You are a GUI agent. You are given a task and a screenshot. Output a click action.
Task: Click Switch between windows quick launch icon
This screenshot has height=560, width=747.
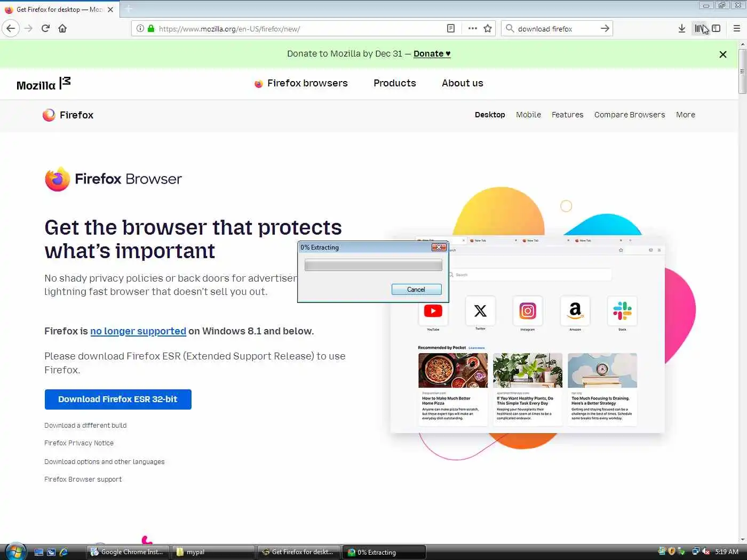(x=51, y=552)
